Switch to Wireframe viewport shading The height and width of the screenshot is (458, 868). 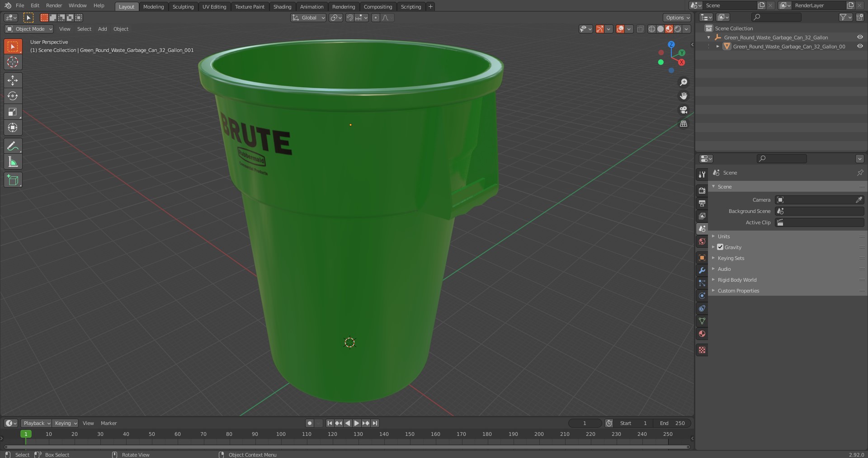click(652, 29)
